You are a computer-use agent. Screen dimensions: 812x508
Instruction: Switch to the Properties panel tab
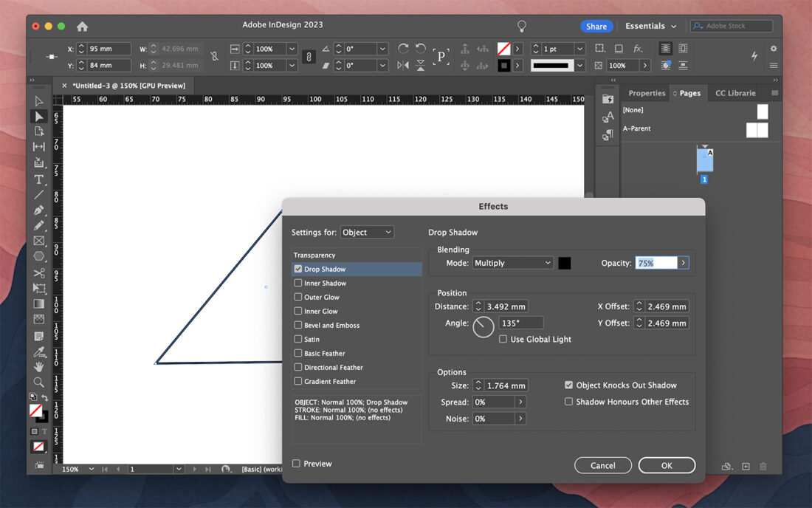tap(646, 92)
